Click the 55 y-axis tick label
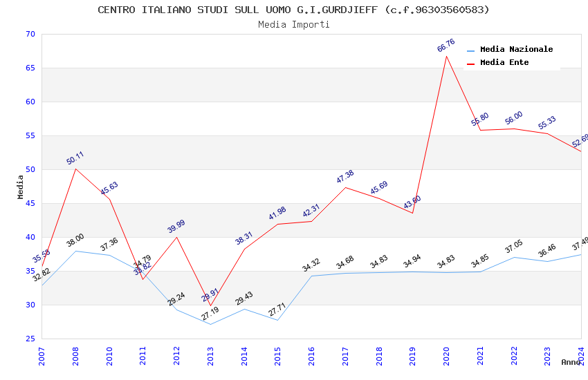The image size is (588, 380). tap(30, 135)
